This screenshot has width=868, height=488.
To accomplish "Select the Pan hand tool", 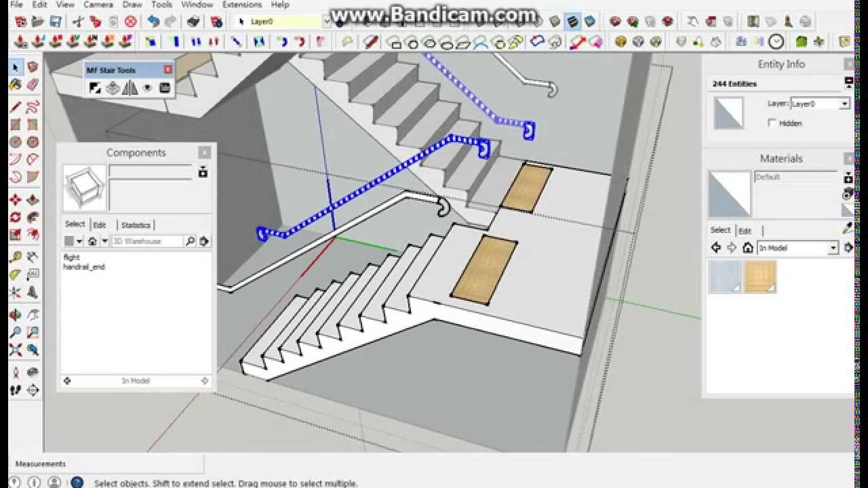I will (x=33, y=314).
